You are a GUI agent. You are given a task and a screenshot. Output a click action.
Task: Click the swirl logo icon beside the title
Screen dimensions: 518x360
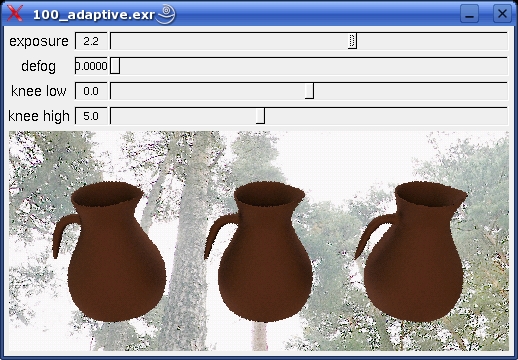[x=166, y=14]
